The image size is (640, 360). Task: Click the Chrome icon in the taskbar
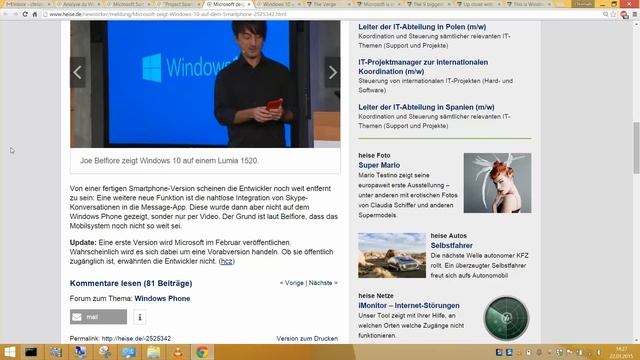202,352
